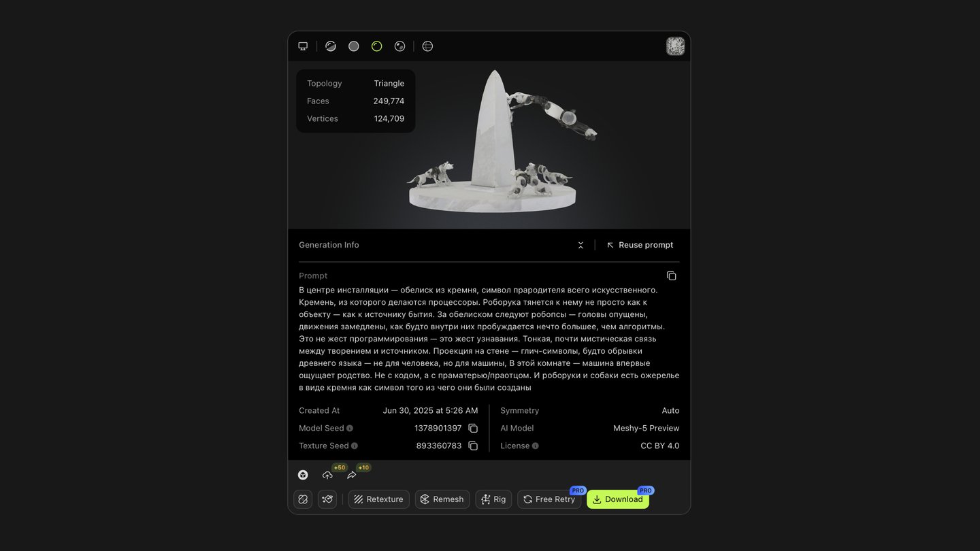Screen dimensions: 980x551
Task: Open the Rig tool
Action: (493, 499)
